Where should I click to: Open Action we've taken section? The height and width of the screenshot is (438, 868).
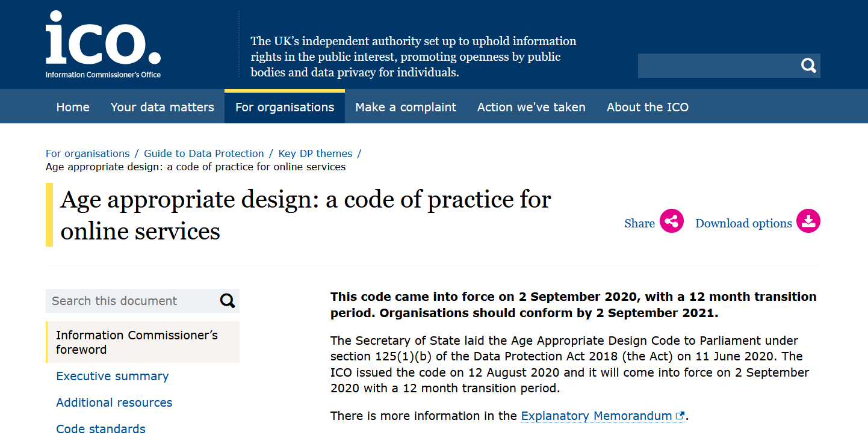532,107
